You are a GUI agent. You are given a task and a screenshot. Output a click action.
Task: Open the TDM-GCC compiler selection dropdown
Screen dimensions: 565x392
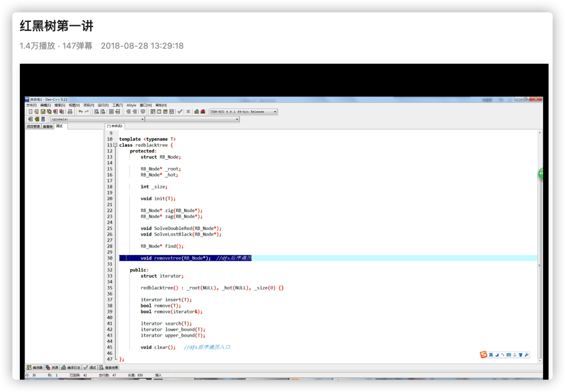point(244,112)
